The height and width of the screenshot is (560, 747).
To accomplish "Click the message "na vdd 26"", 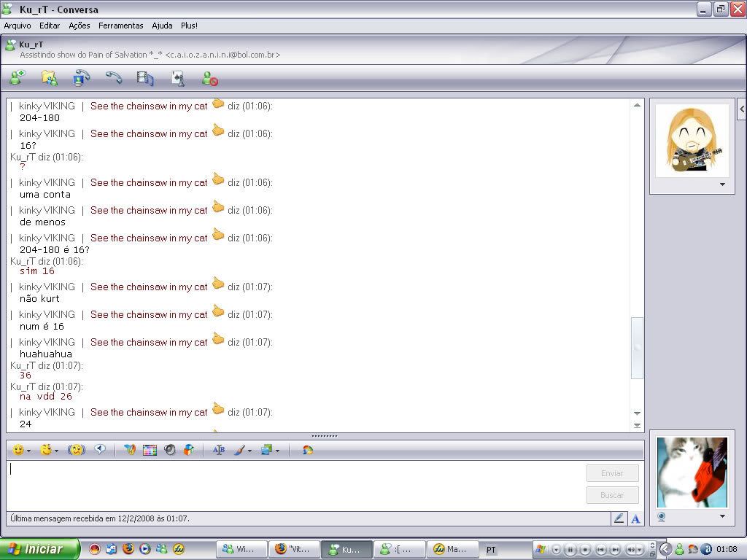I will point(46,396).
